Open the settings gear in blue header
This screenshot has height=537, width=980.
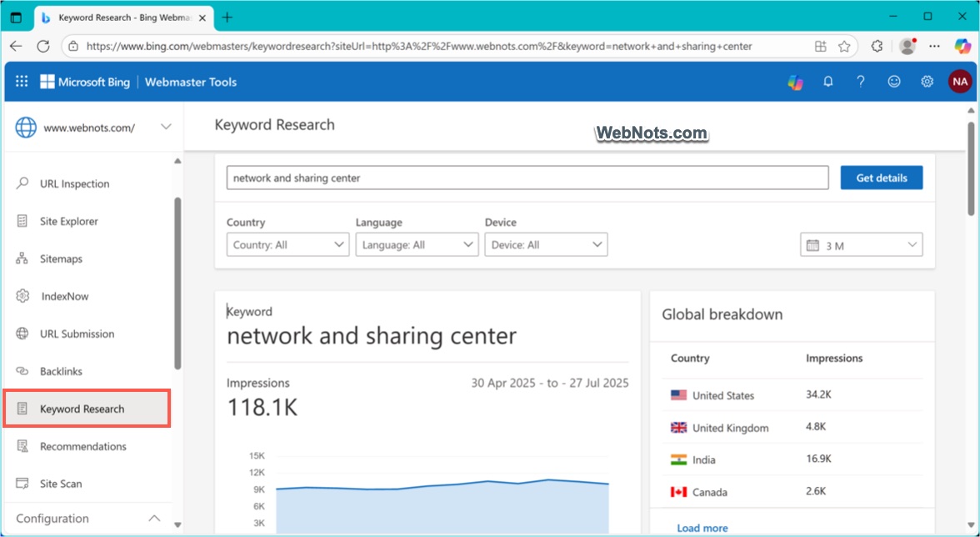point(927,82)
